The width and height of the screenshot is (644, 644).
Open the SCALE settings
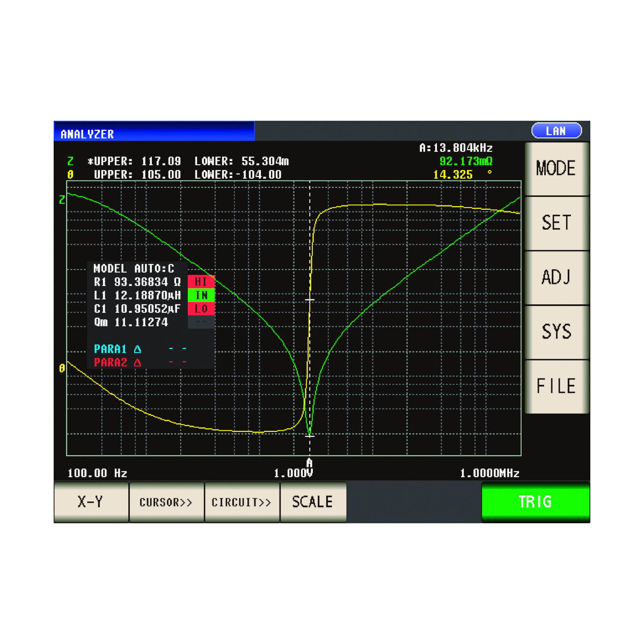(x=312, y=502)
